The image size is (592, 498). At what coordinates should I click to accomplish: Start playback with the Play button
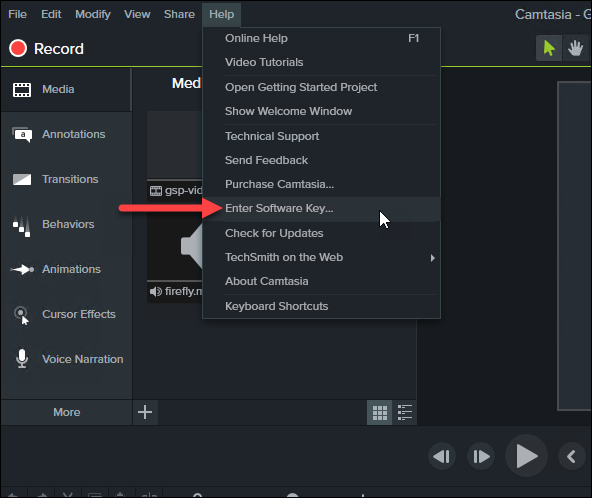526,456
